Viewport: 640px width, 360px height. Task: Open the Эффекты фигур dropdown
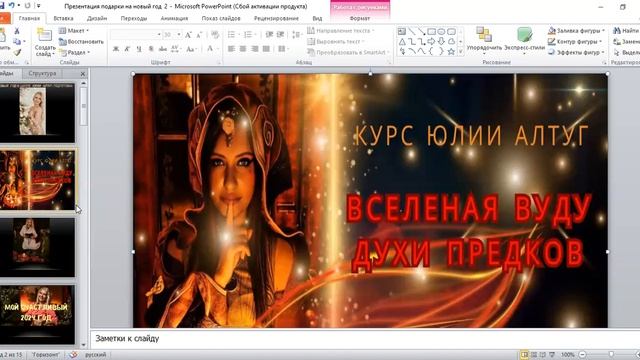[576, 52]
